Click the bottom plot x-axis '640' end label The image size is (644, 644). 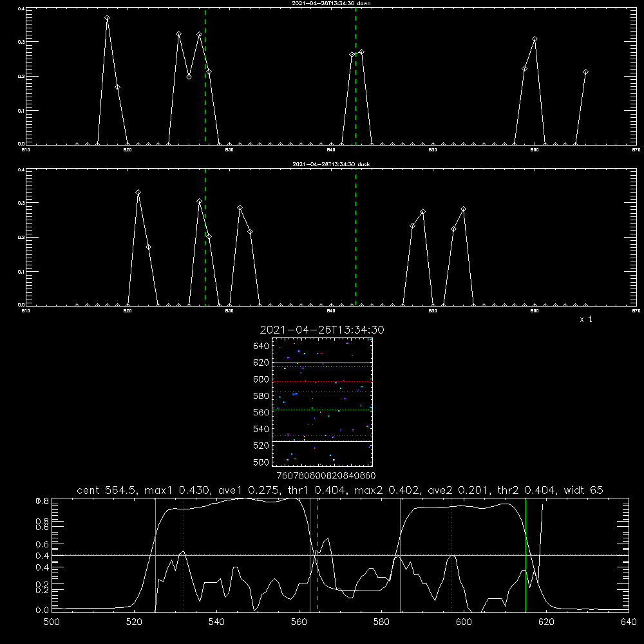pos(629,622)
